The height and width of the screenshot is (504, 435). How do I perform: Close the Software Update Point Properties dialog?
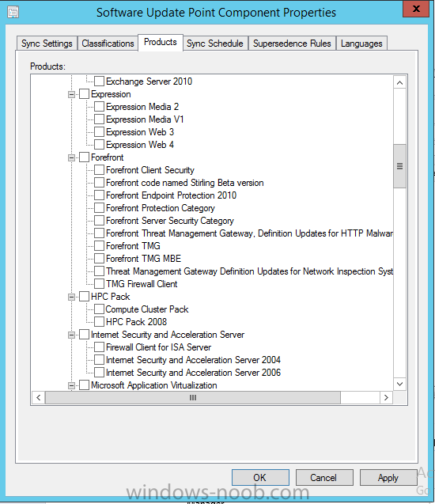[416, 9]
